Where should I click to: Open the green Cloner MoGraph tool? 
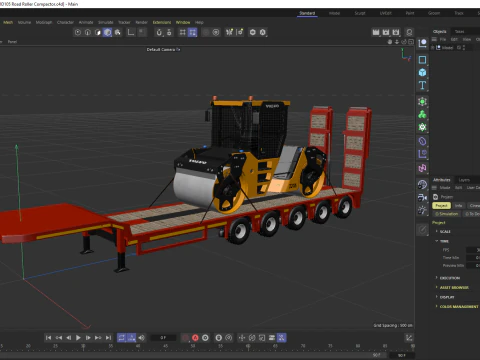tap(422, 114)
